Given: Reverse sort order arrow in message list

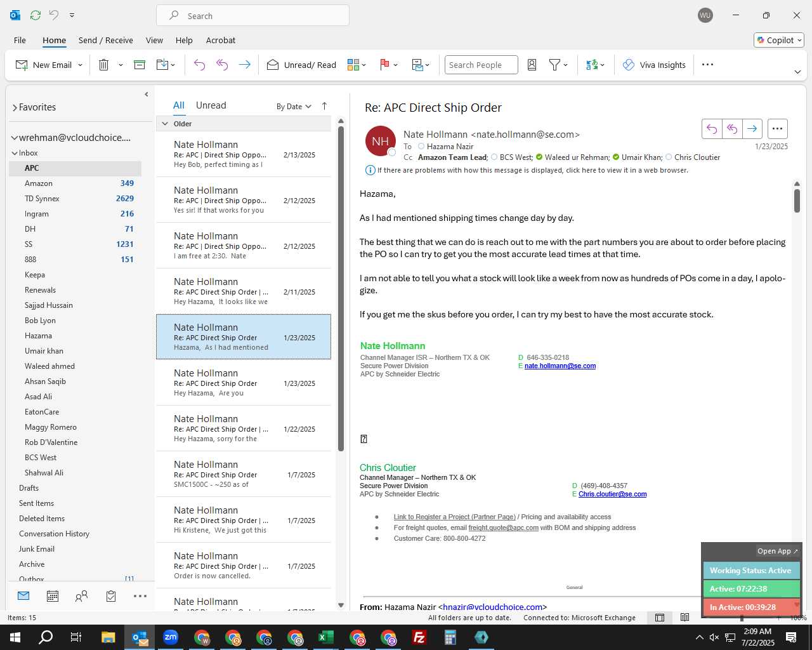Looking at the screenshot, I should click(x=324, y=106).
